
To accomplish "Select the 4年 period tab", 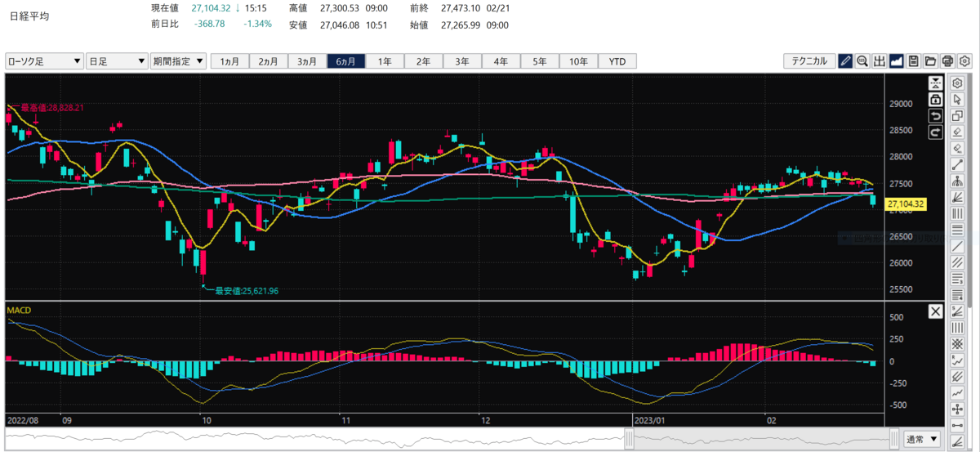I will coord(501,61).
